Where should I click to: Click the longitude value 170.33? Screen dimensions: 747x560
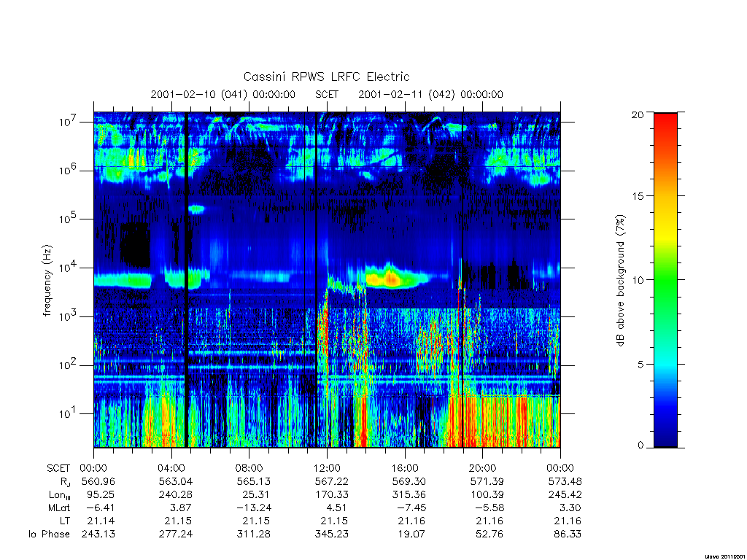point(332,495)
